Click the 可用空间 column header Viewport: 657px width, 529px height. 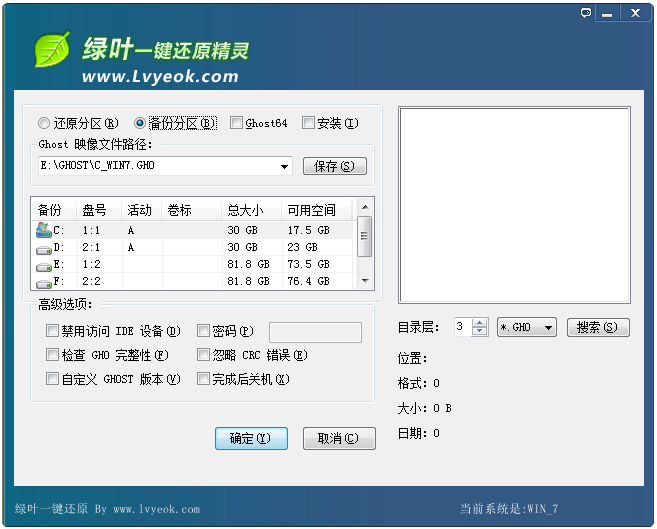coord(316,210)
